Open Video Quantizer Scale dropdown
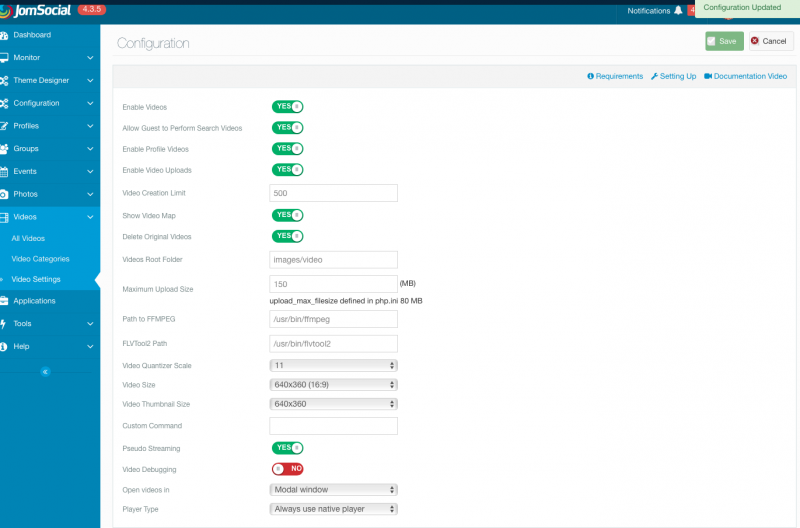 pyautogui.click(x=333, y=365)
